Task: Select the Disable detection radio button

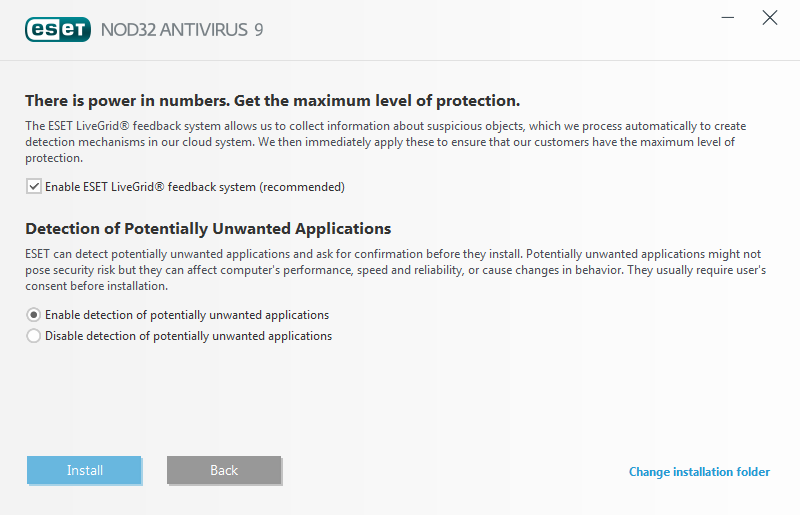Action: tap(34, 336)
